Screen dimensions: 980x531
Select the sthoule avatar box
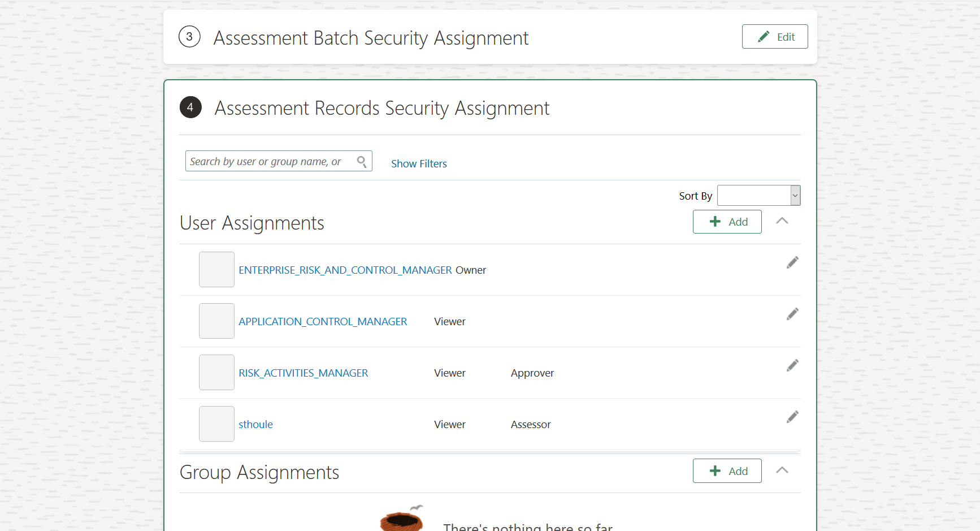coord(216,424)
